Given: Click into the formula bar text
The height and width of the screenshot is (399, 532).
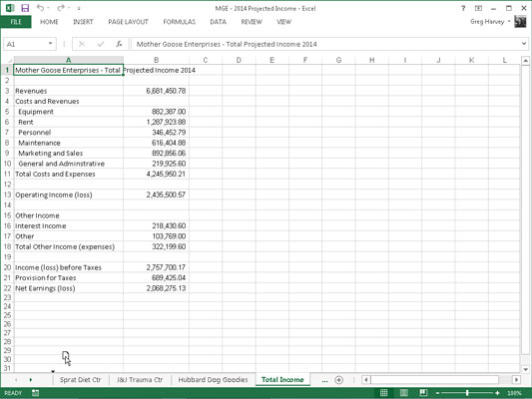Looking at the screenshot, I should pos(325,44).
